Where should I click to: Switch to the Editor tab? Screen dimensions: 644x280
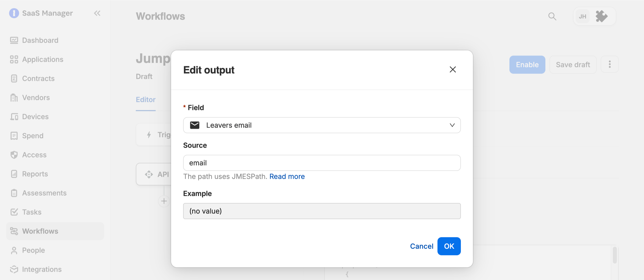pos(146,100)
